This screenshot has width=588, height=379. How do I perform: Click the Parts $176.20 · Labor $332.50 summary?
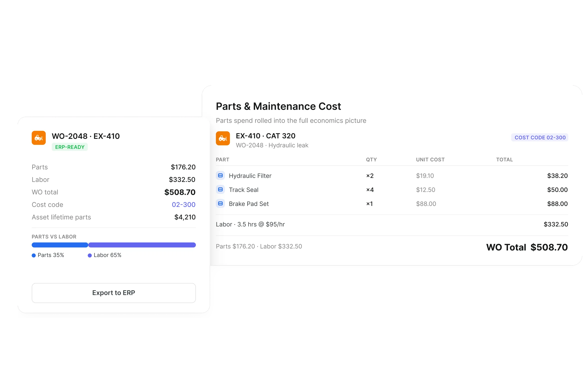click(x=259, y=246)
